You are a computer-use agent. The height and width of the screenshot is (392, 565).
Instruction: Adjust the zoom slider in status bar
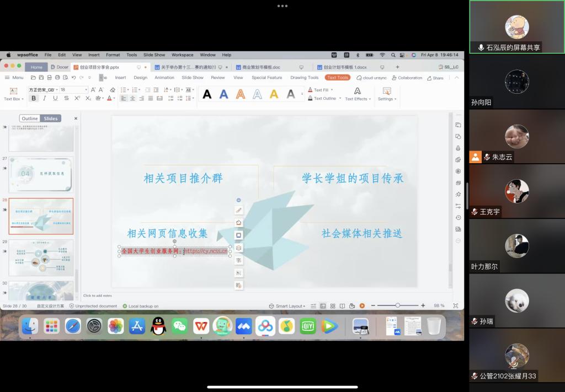(397, 305)
